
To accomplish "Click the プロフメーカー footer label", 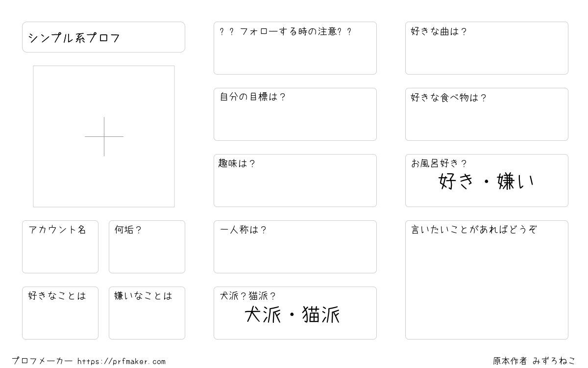I will [42, 361].
